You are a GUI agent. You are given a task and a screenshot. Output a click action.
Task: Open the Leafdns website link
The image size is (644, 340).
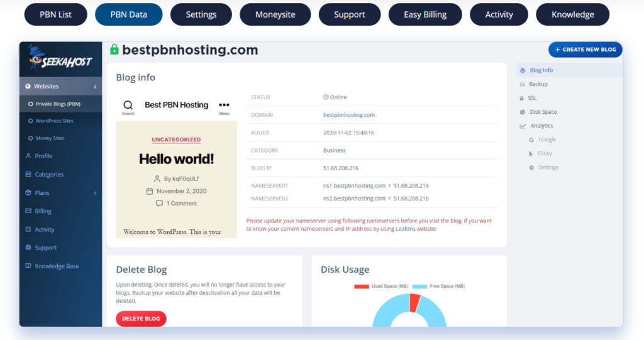coord(405,229)
